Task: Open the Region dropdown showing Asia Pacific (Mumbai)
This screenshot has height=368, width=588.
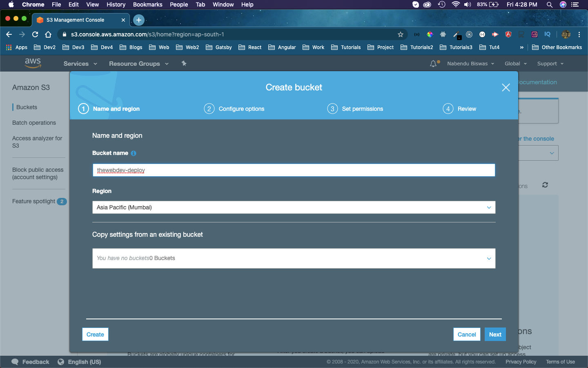Action: coord(294,207)
